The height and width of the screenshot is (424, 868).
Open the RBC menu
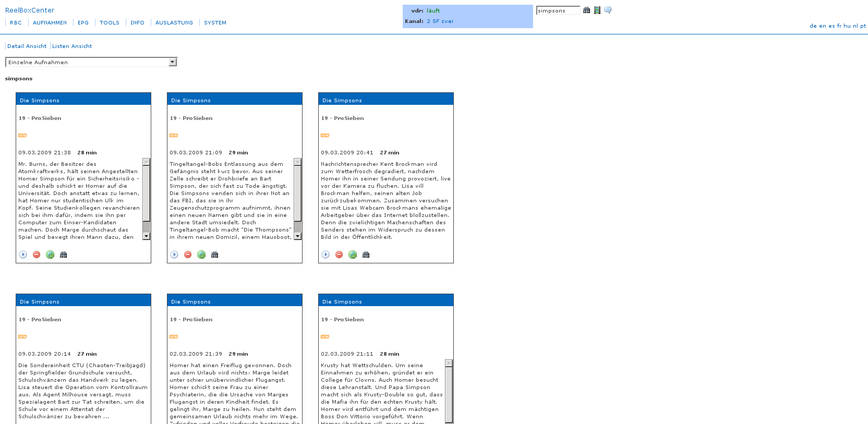[x=16, y=22]
